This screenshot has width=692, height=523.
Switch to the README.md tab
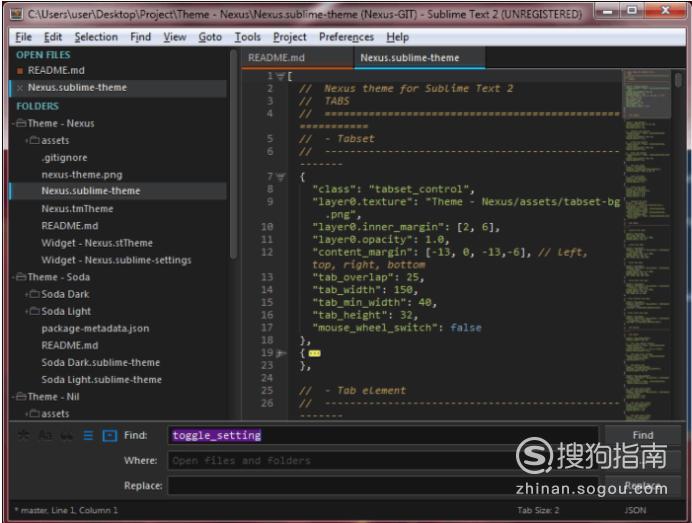297,58
